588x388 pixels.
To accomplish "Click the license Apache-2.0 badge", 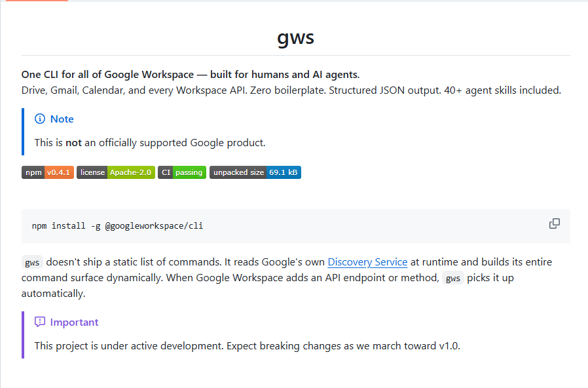I will (116, 172).
